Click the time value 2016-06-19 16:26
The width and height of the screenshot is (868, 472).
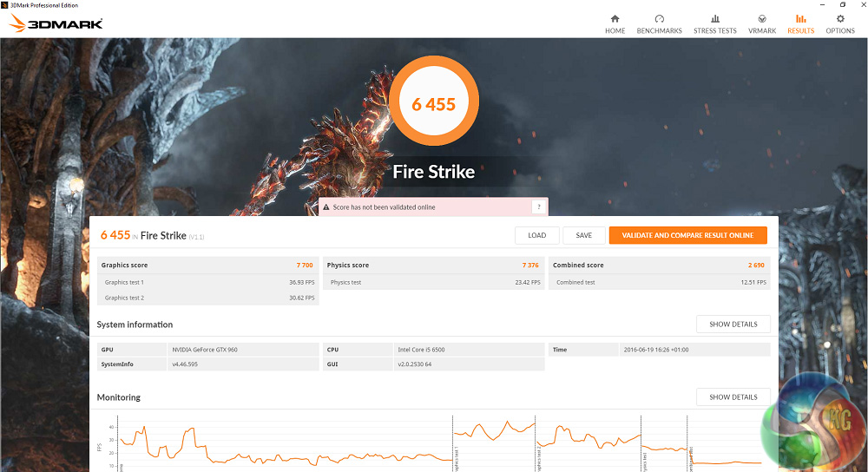(x=656, y=350)
